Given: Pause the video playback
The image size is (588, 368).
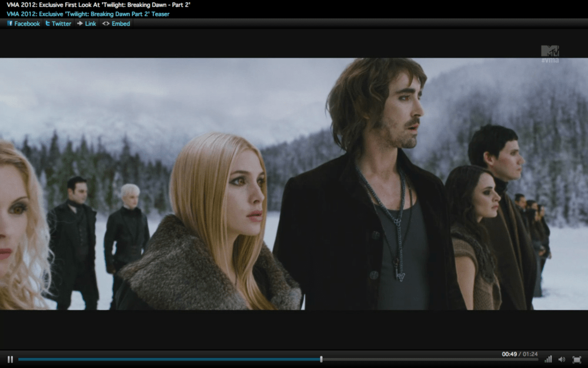Looking at the screenshot, I should (10, 359).
